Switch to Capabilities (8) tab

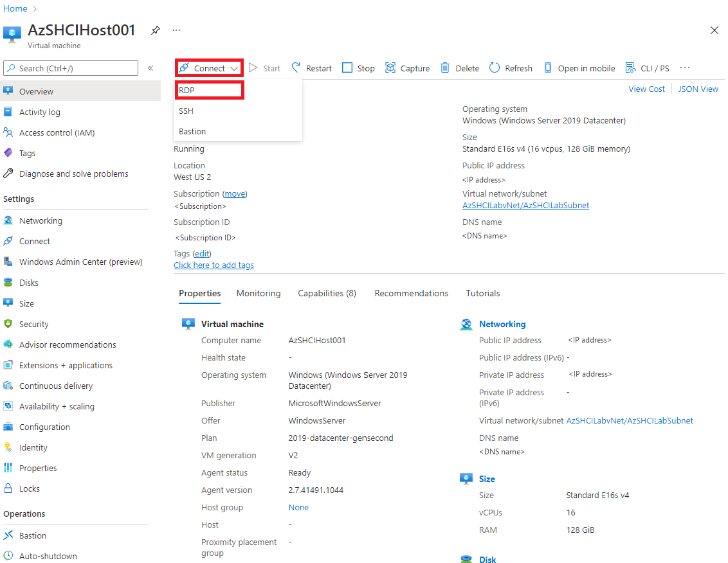[327, 293]
